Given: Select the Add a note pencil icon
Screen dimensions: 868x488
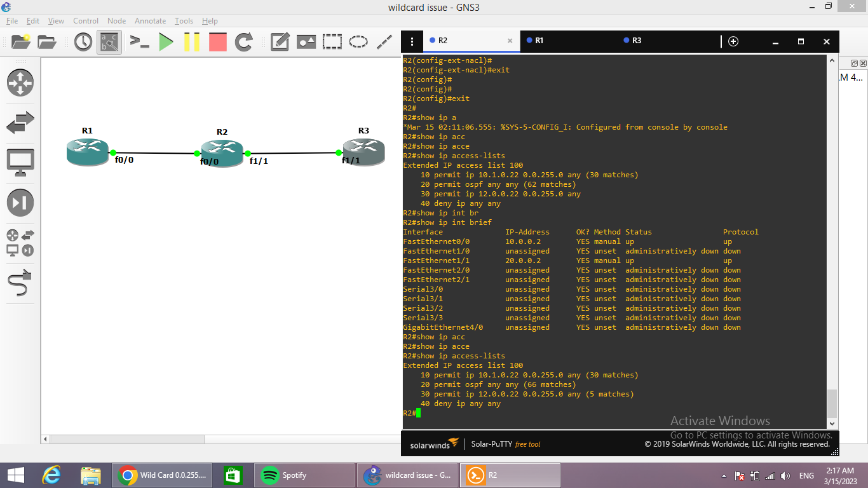Looking at the screenshot, I should (279, 41).
